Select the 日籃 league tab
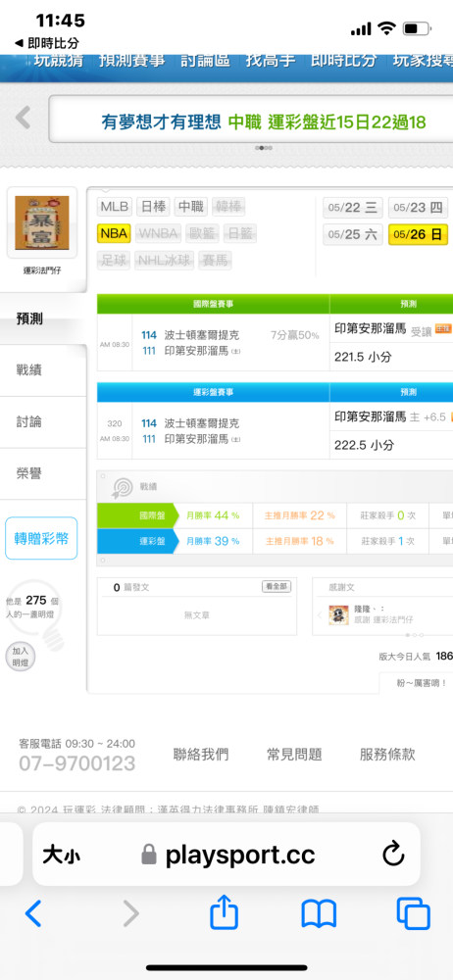This screenshot has width=453, height=980. (x=239, y=234)
